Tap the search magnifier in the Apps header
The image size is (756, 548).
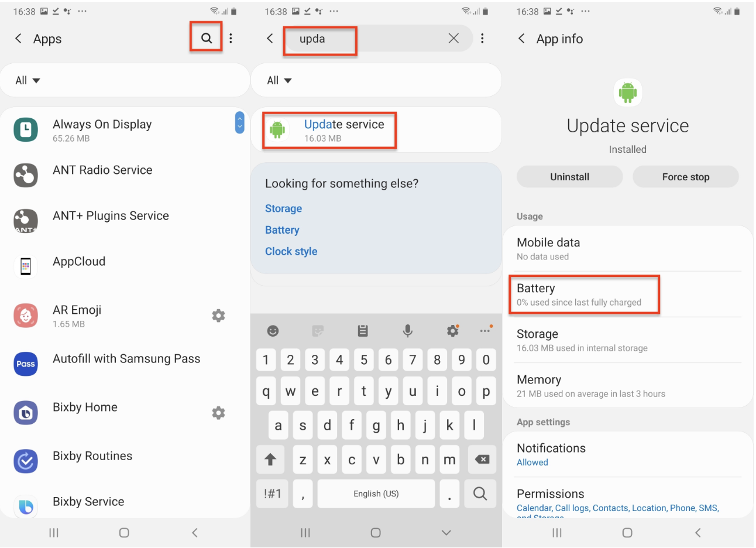[206, 38]
